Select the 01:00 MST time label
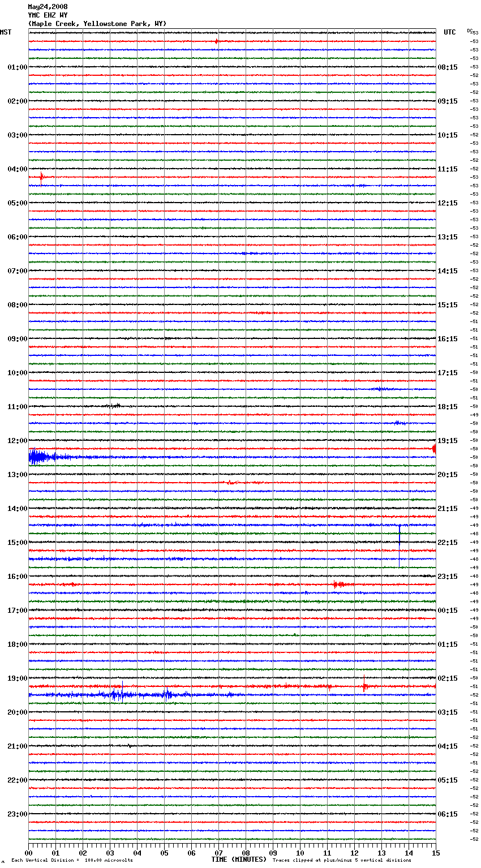Screen dimensions: 481x868 [18, 67]
